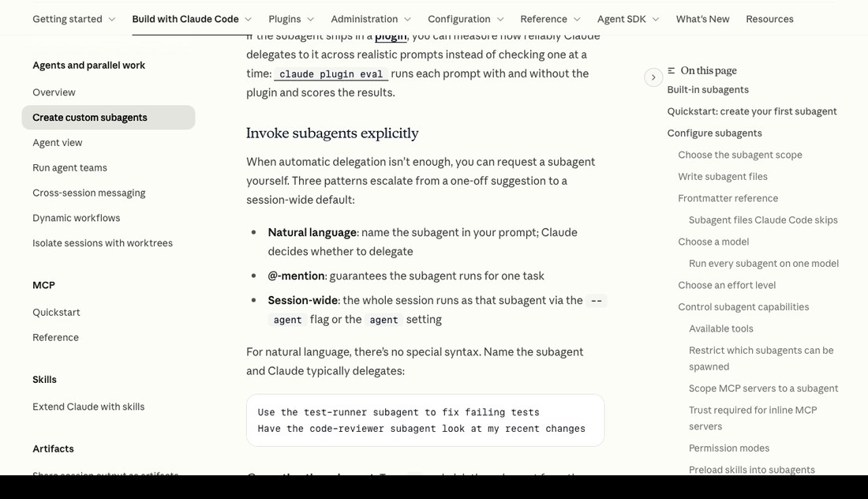The width and height of the screenshot is (868, 499).
Task: Select the Getting started nav label
Action: [x=67, y=19]
